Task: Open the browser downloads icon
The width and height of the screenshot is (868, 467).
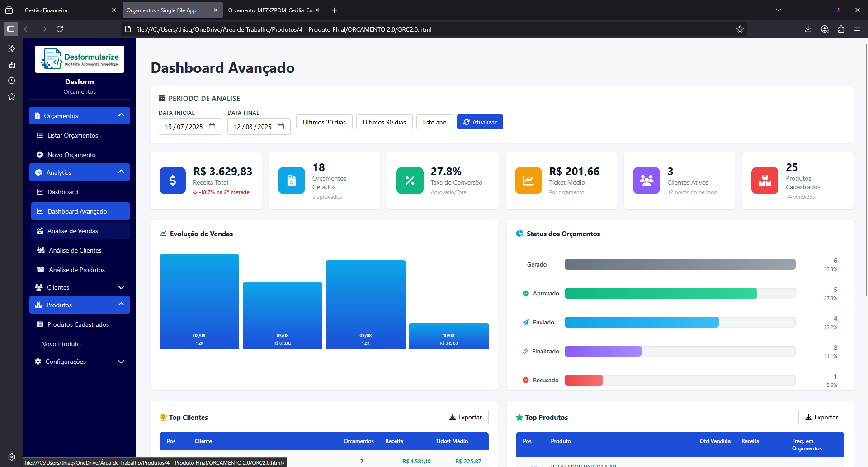Action: pos(808,29)
